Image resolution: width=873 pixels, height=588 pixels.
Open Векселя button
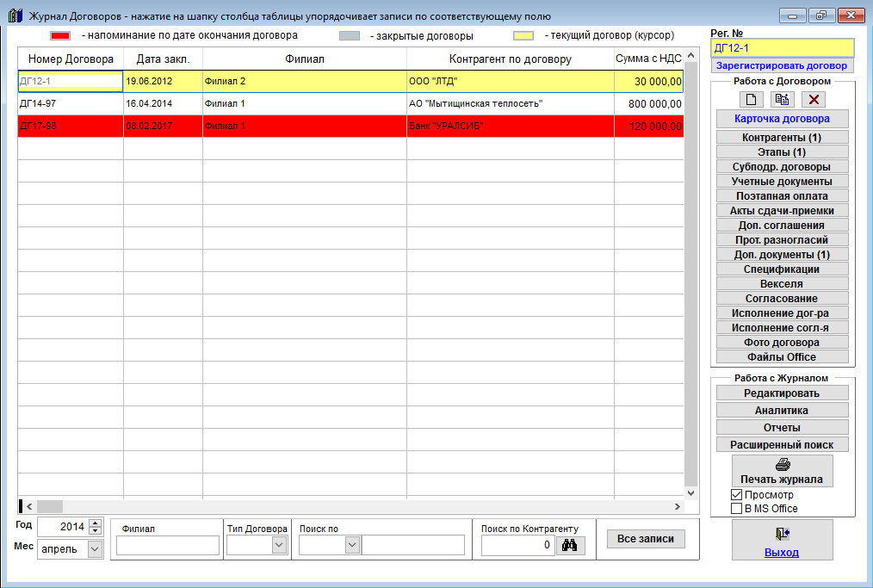pyautogui.click(x=783, y=283)
